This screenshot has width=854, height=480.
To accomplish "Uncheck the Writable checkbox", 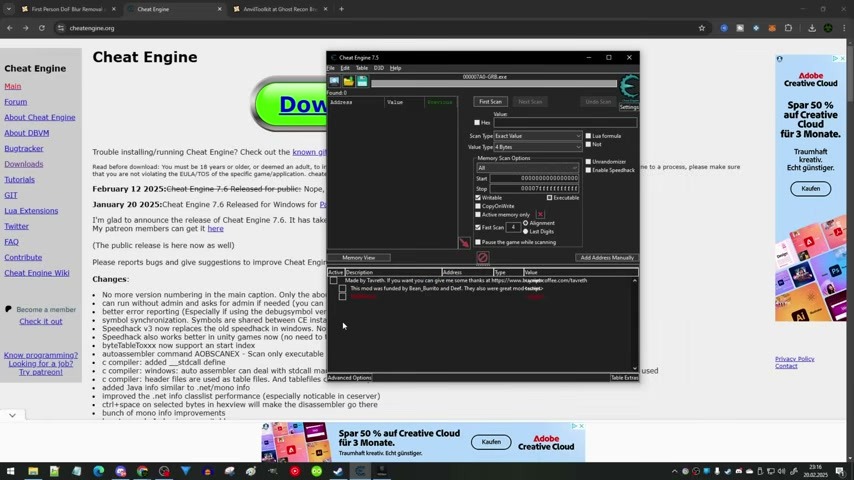I will pyautogui.click(x=478, y=198).
